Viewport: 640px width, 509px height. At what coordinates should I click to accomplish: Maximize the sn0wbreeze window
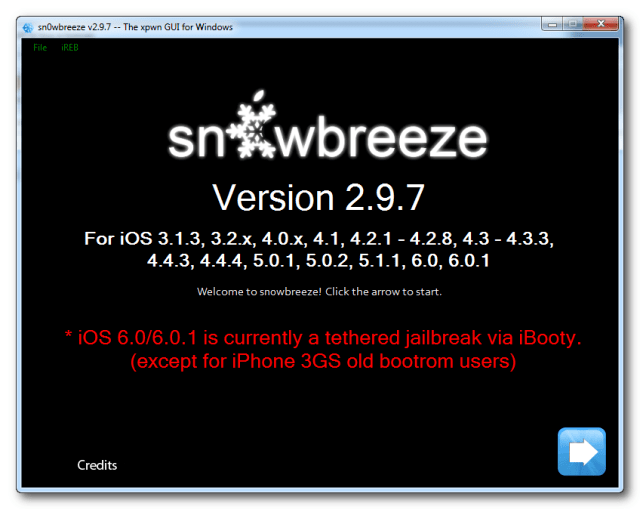[x=573, y=24]
